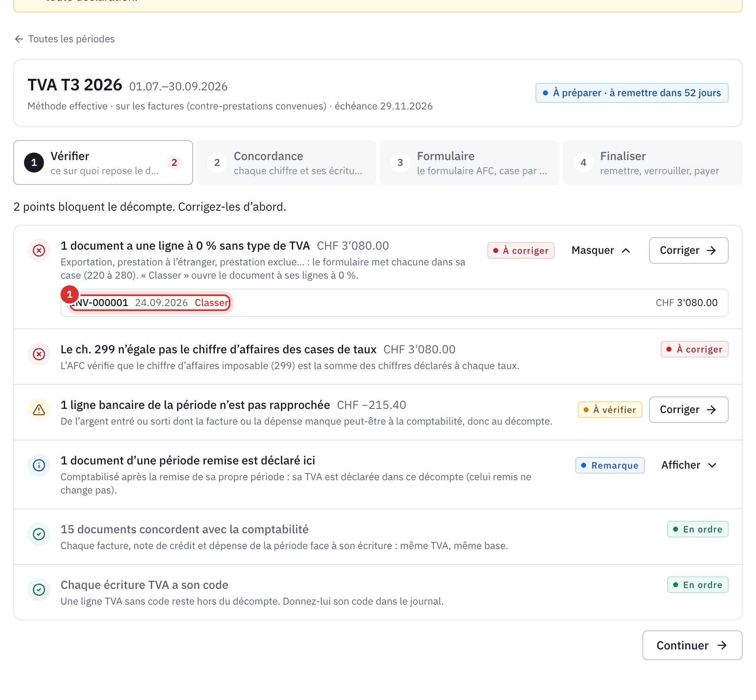
Task: Select the INV-000001 document number
Action: pos(100,303)
